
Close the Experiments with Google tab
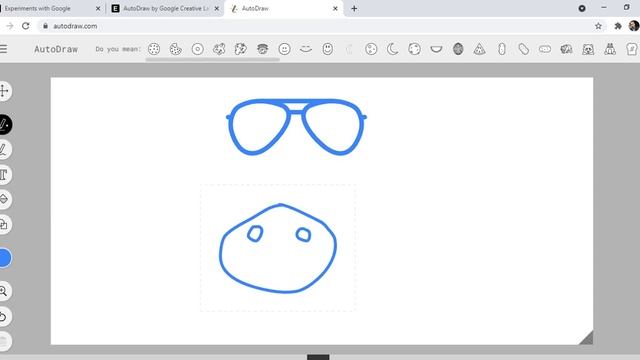point(98,8)
